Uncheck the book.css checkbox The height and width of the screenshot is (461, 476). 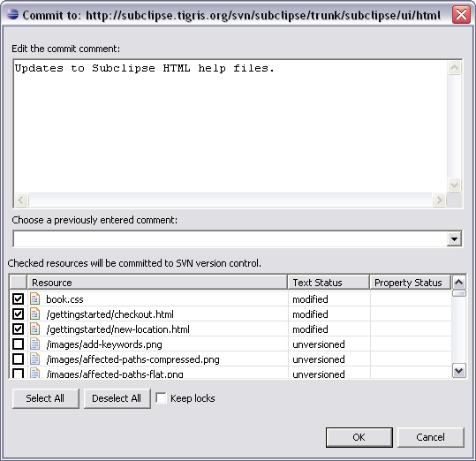(x=18, y=299)
